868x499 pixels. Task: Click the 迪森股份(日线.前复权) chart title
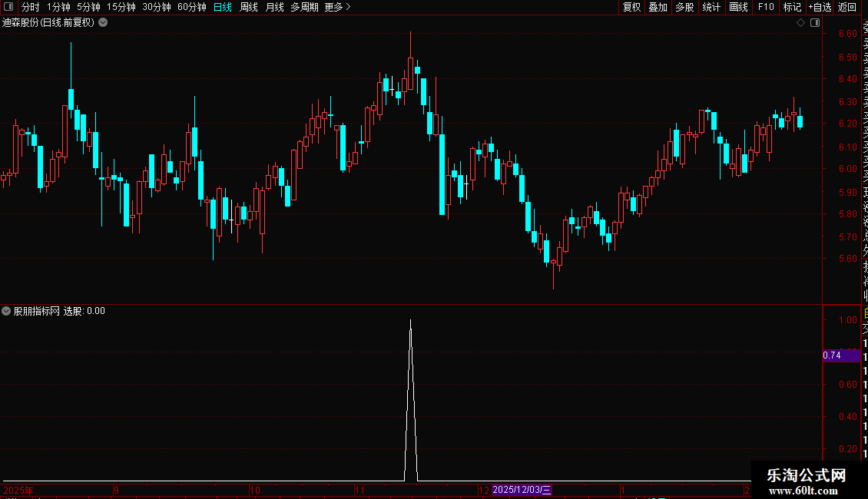(48, 23)
